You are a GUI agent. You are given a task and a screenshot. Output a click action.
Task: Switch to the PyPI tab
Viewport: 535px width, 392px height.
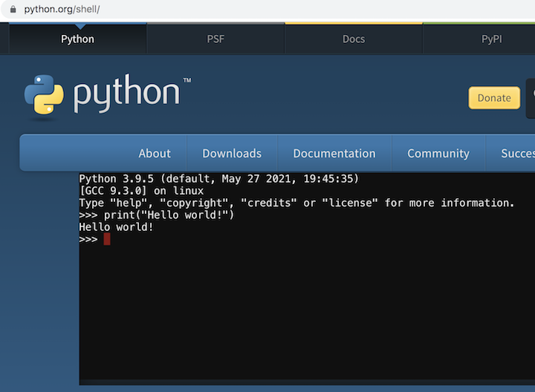[479, 39]
